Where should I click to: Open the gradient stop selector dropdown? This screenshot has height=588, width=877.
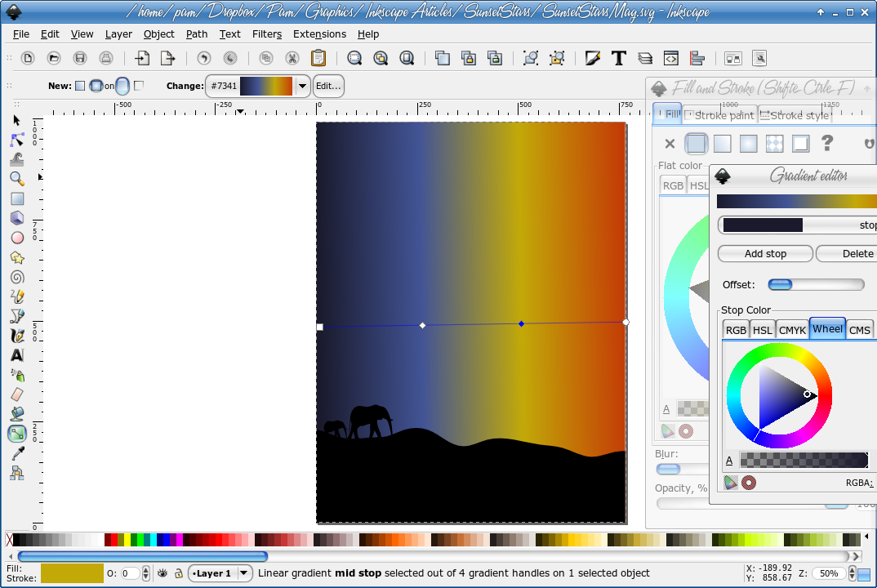click(798, 225)
